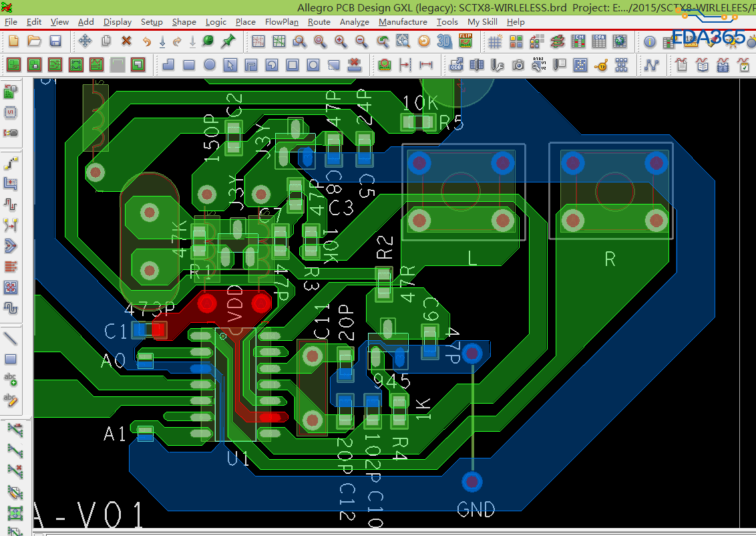Screen dimensions: 756x536
Task: Open the Display menu
Action: click(118, 21)
